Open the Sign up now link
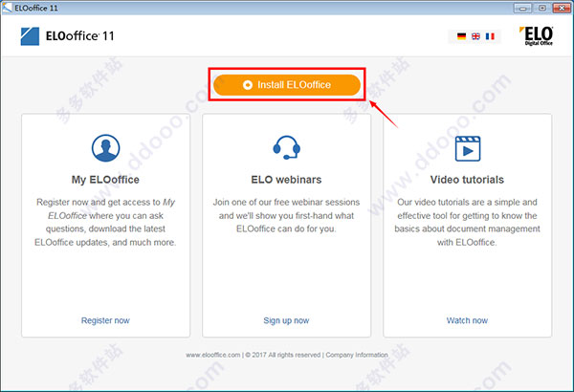 (286, 320)
